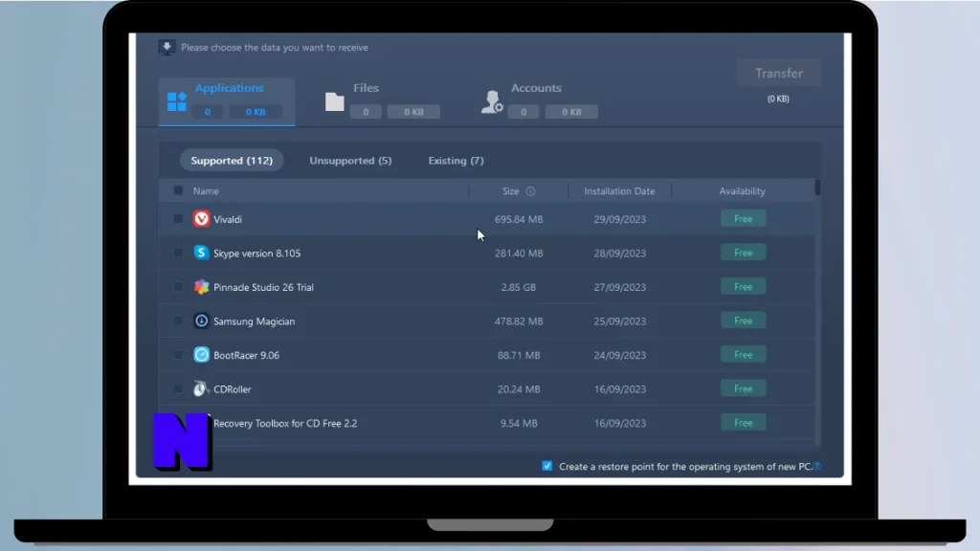The height and width of the screenshot is (551, 980).
Task: Uncheck the create restore point checkbox
Action: [546, 466]
